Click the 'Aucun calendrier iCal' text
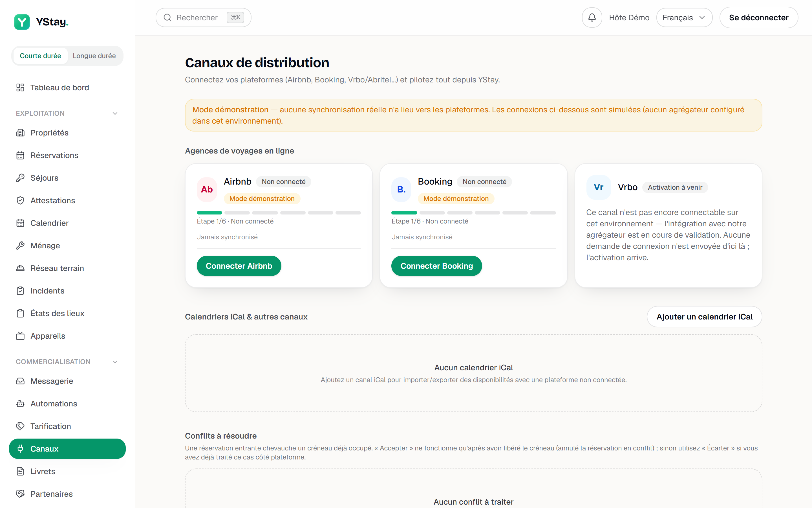Screen dimensions: 812x508 473,367
